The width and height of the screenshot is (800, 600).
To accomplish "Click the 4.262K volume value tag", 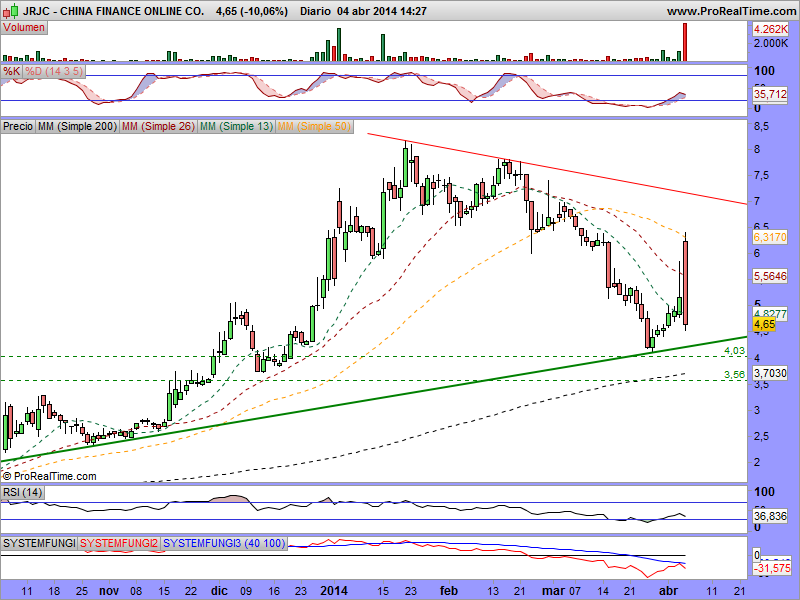I will pos(771,29).
